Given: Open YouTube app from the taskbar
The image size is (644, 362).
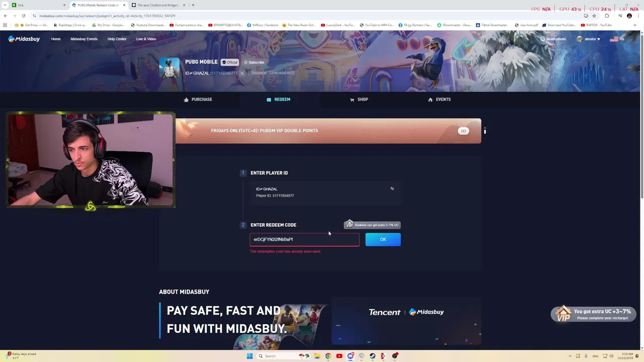Looking at the screenshot, I should tap(339, 356).
